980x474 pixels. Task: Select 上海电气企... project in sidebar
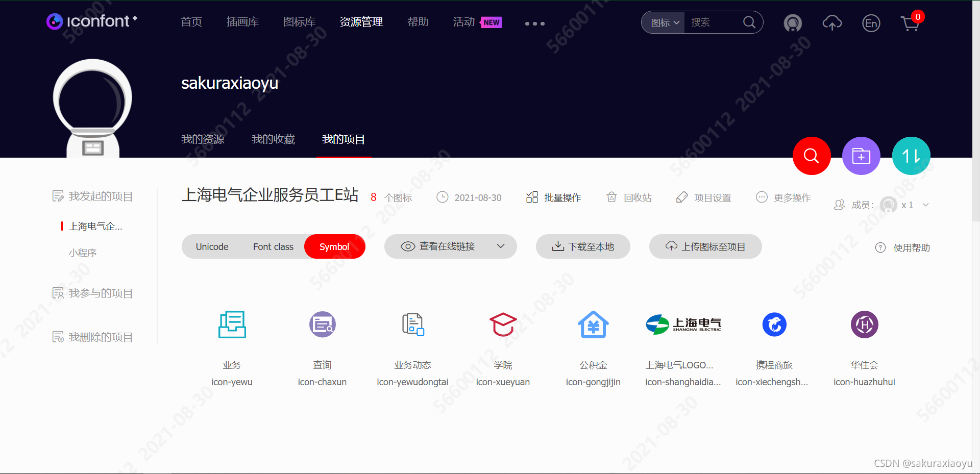[95, 226]
